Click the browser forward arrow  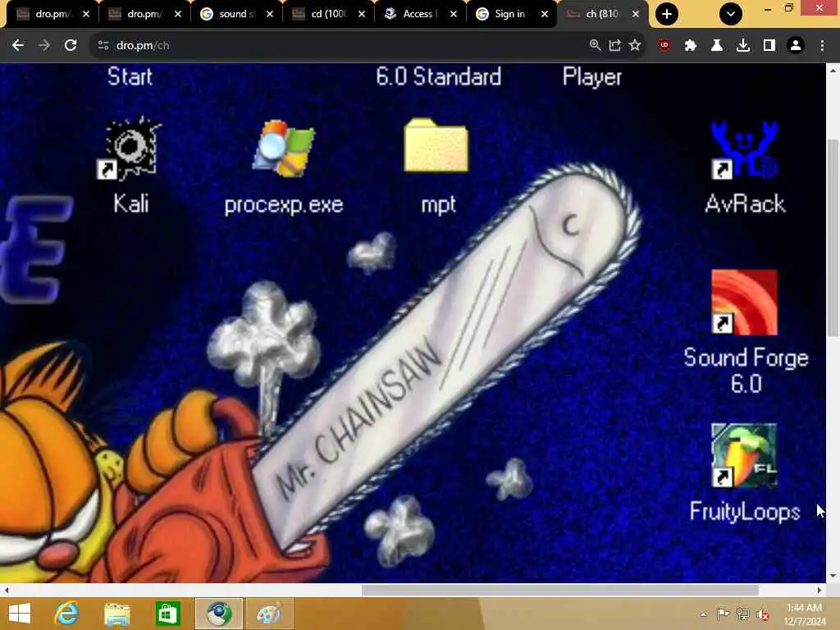44,46
